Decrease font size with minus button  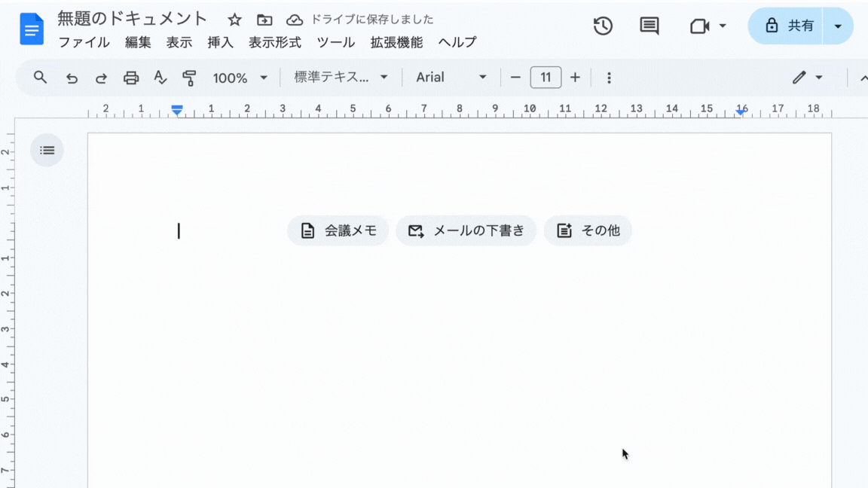(515, 78)
